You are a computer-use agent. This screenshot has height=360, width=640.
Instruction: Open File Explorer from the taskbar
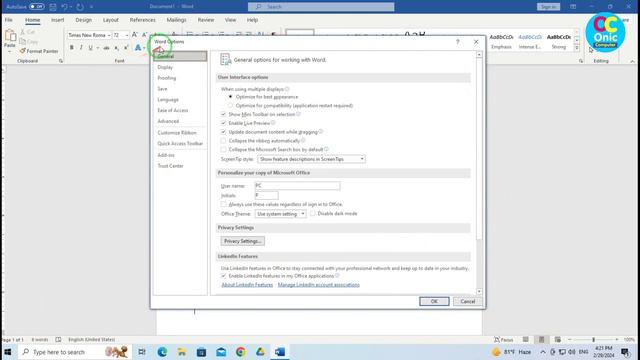click(182, 352)
